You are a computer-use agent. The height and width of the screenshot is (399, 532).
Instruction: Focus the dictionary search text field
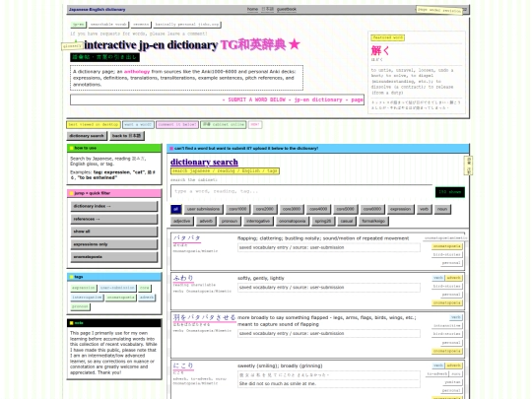(x=302, y=192)
